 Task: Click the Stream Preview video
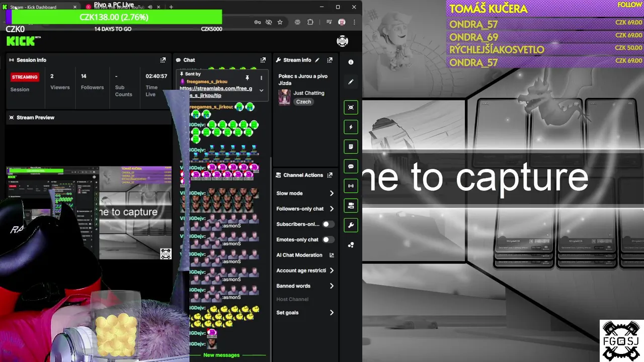[90, 214]
